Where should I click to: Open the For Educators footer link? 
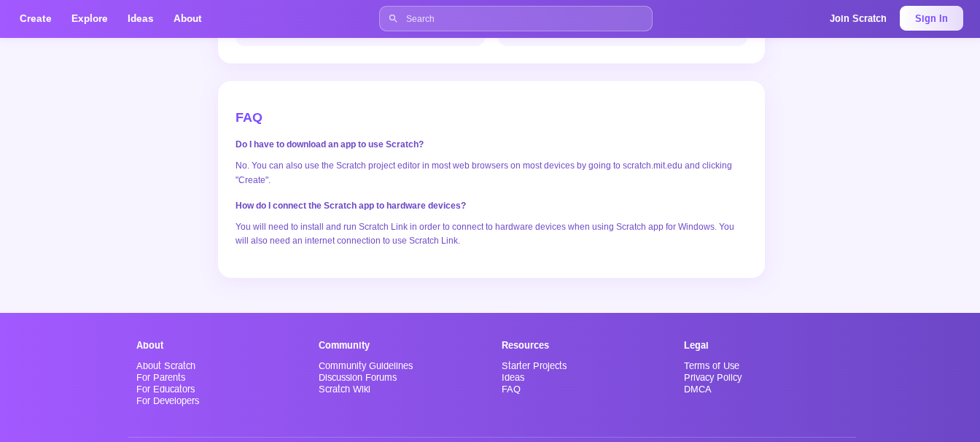click(x=166, y=389)
